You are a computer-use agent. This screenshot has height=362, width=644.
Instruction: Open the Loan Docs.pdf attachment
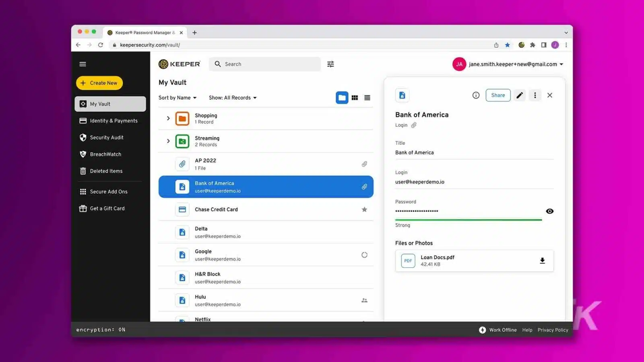474,261
